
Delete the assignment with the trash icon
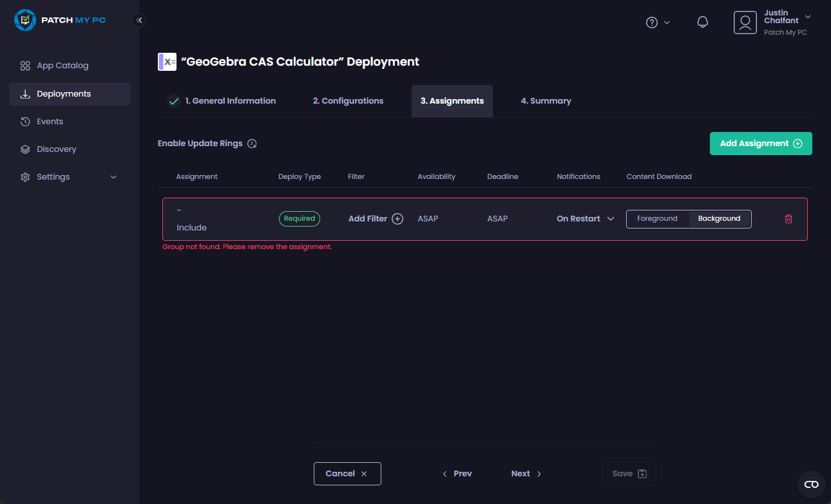pos(788,219)
